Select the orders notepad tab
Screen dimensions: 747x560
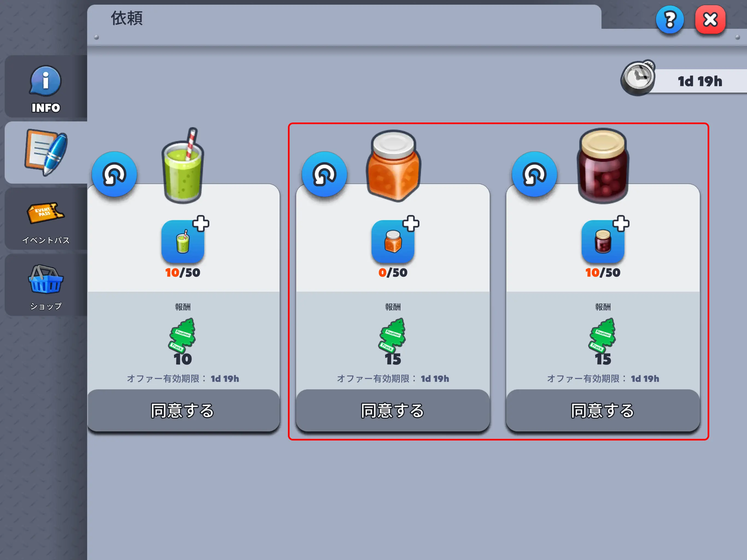(46, 152)
